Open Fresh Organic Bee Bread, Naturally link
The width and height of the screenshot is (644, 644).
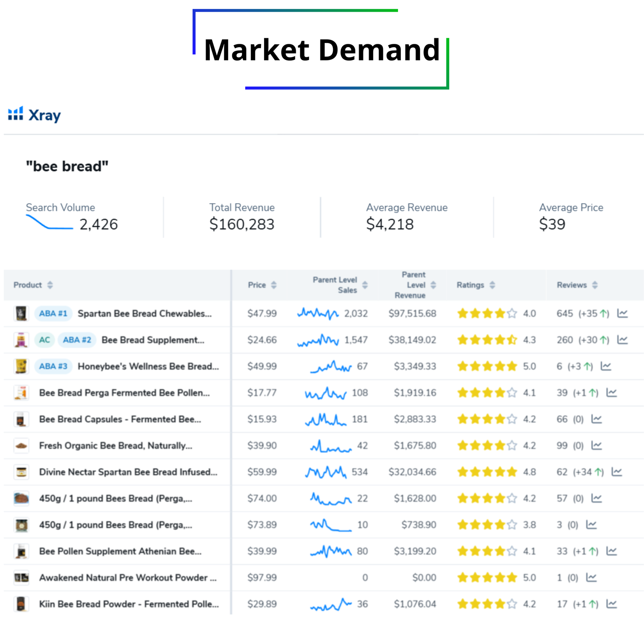116,446
